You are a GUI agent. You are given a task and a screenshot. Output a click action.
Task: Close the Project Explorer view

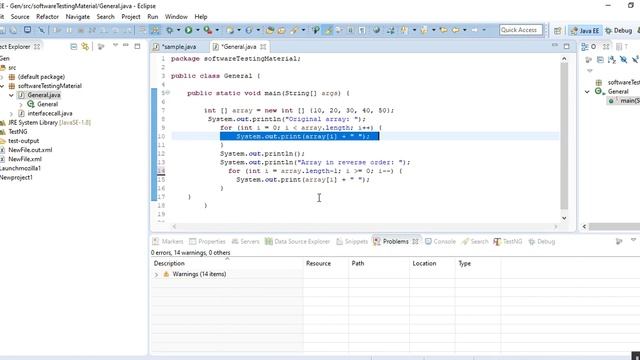[37, 47]
